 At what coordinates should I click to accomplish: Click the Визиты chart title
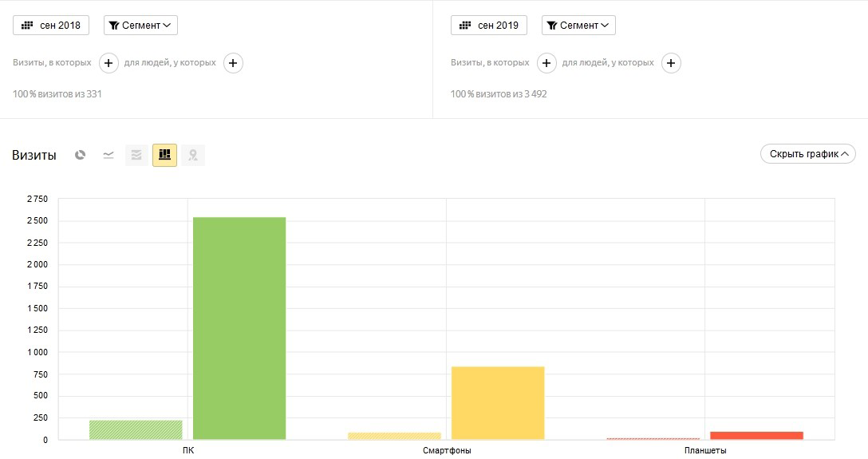click(x=34, y=155)
